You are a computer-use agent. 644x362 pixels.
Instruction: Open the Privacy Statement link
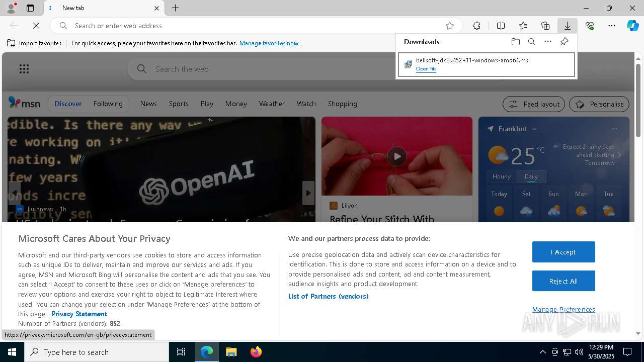(79, 314)
